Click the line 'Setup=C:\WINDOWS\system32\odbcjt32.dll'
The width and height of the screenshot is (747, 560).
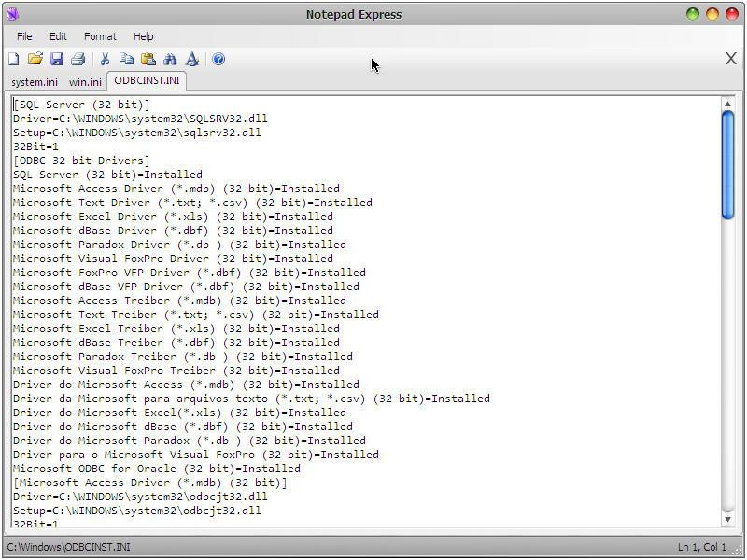click(136, 511)
